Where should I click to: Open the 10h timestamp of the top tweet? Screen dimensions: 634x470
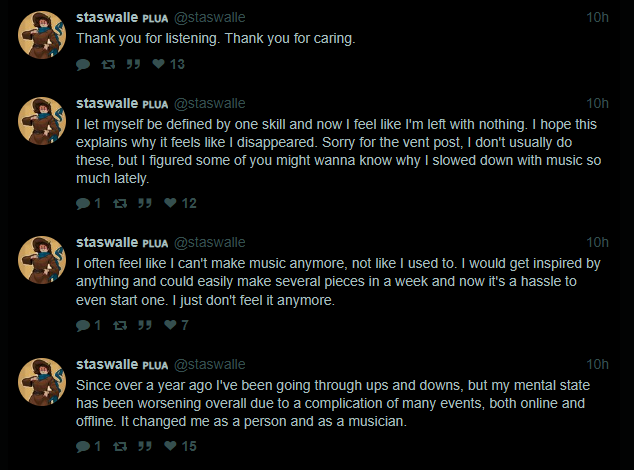click(597, 17)
